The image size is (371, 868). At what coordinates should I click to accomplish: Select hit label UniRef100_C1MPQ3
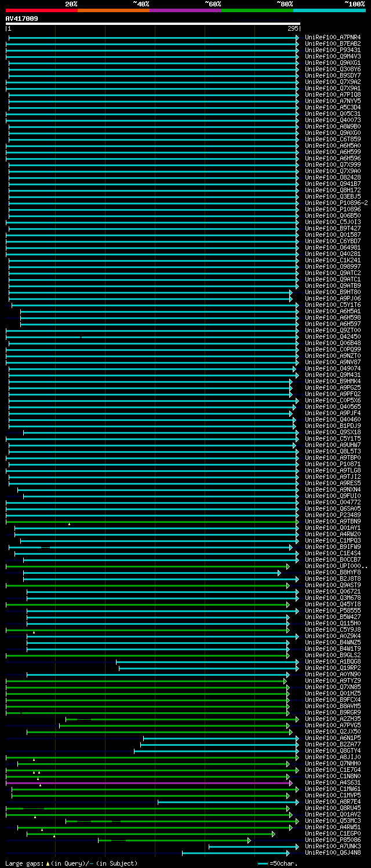tap(333, 540)
